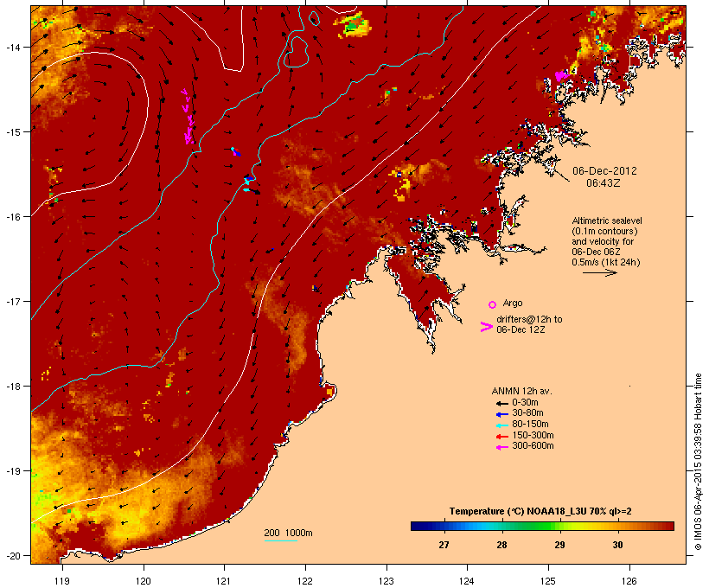Click latitude axis label -19
Viewport: 709px width, 588px height.
12,471
